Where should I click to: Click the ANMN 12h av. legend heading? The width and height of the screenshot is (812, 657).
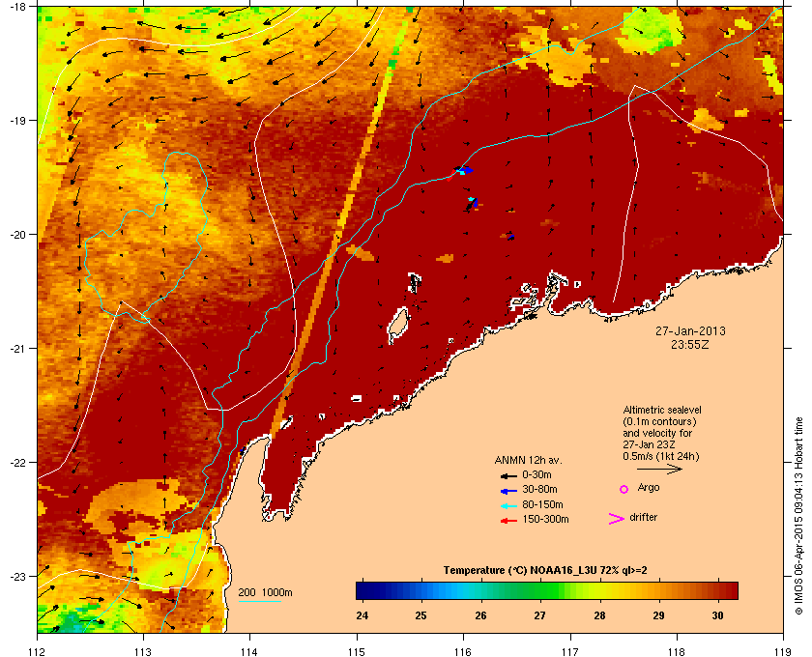(x=528, y=460)
